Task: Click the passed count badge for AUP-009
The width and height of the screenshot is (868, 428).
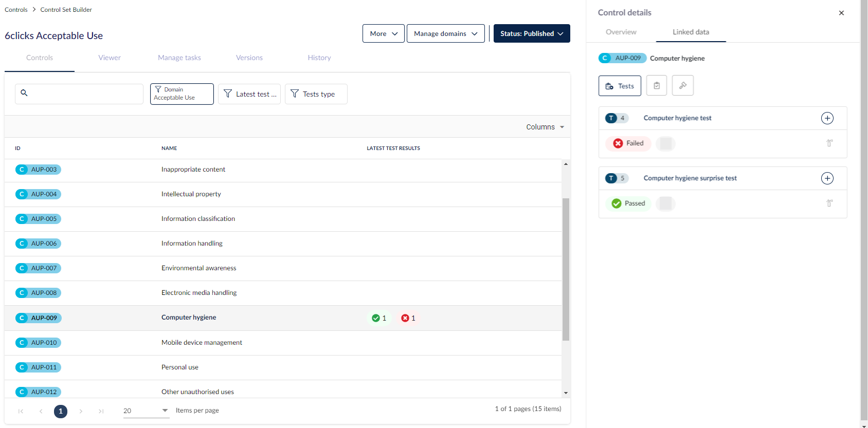Action: [x=379, y=318]
